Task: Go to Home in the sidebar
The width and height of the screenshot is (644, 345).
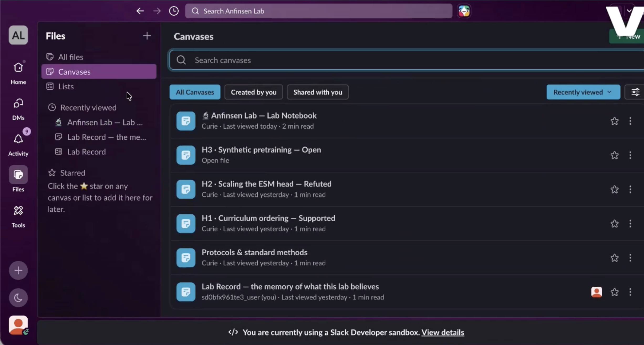Action: tap(18, 73)
